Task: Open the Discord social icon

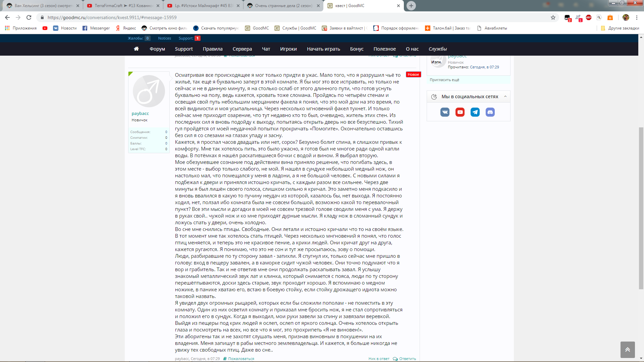Action: point(490,112)
